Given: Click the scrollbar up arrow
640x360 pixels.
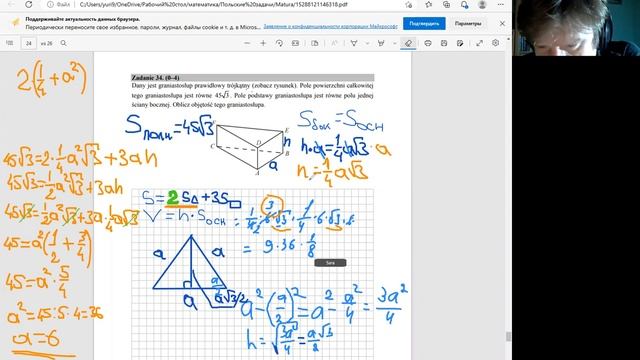Looking at the screenshot, I should click(508, 39).
